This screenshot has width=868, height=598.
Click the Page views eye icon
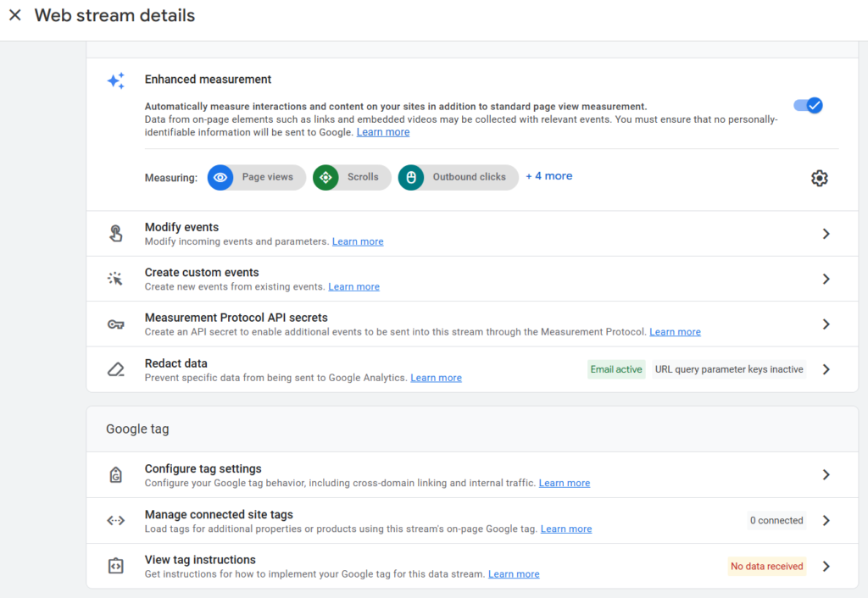point(220,178)
